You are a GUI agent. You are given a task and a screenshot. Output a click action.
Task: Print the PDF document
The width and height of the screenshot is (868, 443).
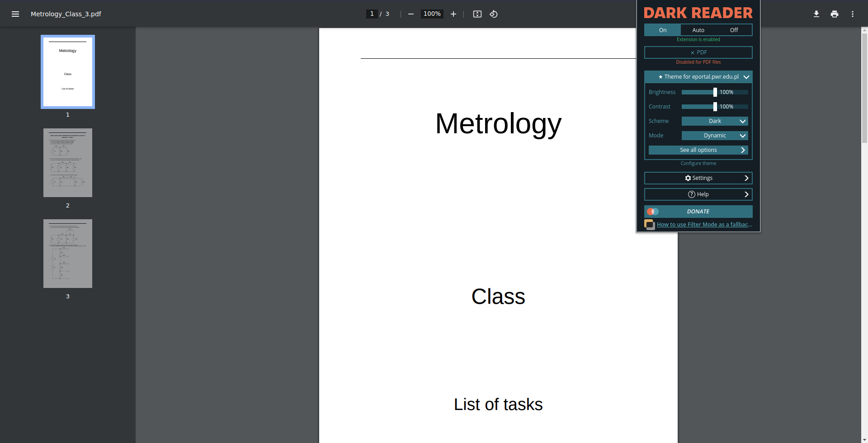[835, 14]
